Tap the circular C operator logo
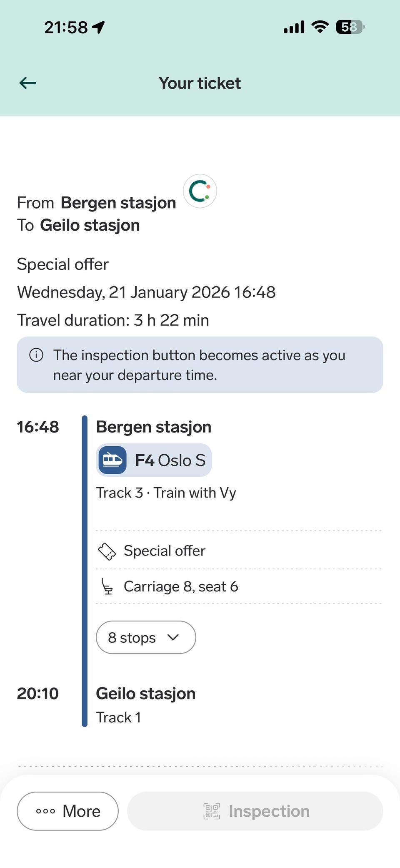 pos(200,191)
